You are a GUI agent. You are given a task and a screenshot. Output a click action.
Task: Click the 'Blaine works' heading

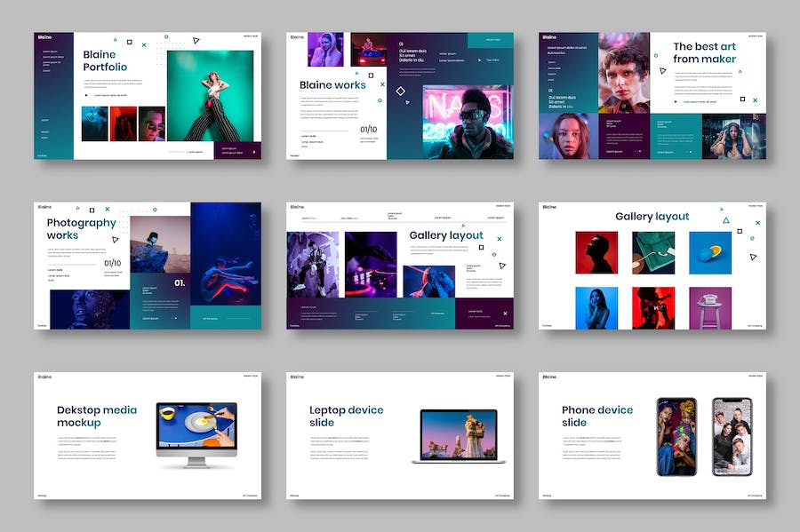pyautogui.click(x=332, y=85)
